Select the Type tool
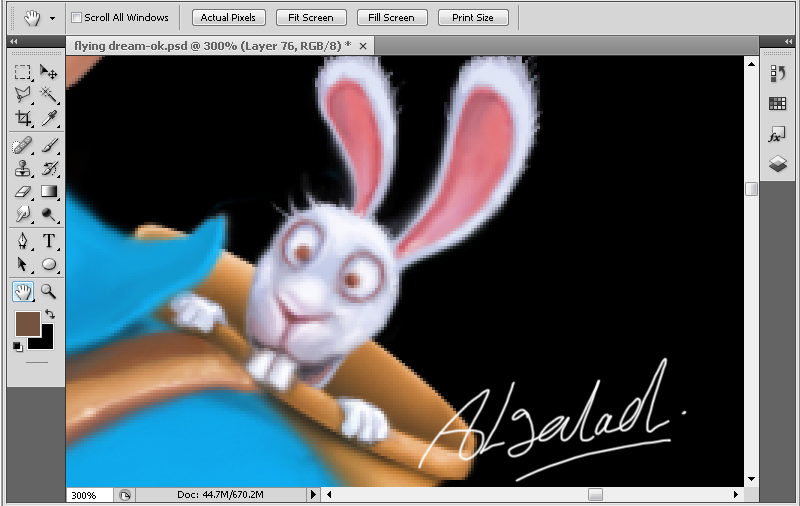Image resolution: width=800 pixels, height=506 pixels. (x=48, y=241)
